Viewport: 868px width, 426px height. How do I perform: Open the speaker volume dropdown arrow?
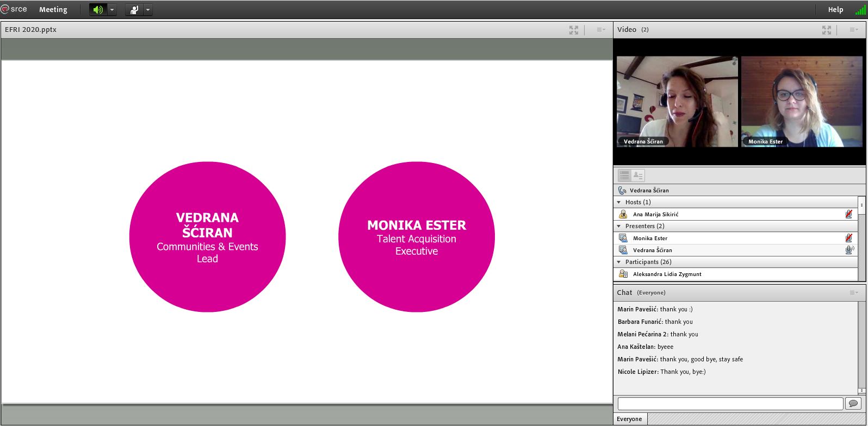pyautogui.click(x=112, y=10)
